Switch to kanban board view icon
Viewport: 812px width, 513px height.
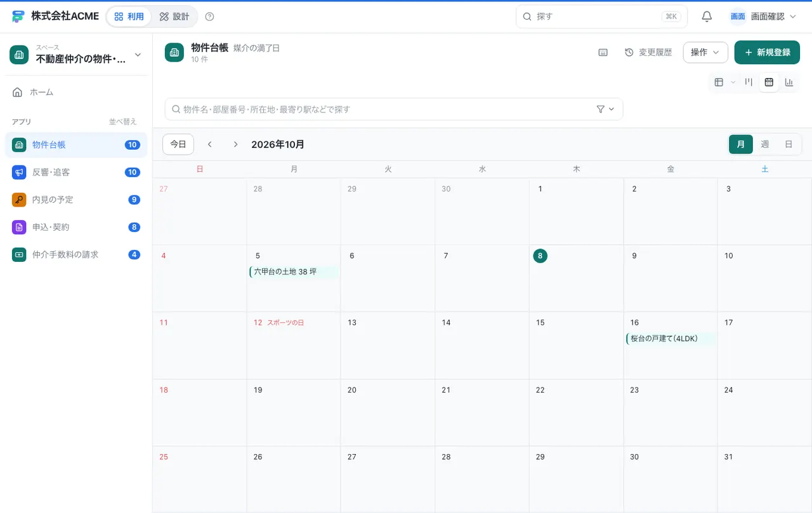(749, 82)
